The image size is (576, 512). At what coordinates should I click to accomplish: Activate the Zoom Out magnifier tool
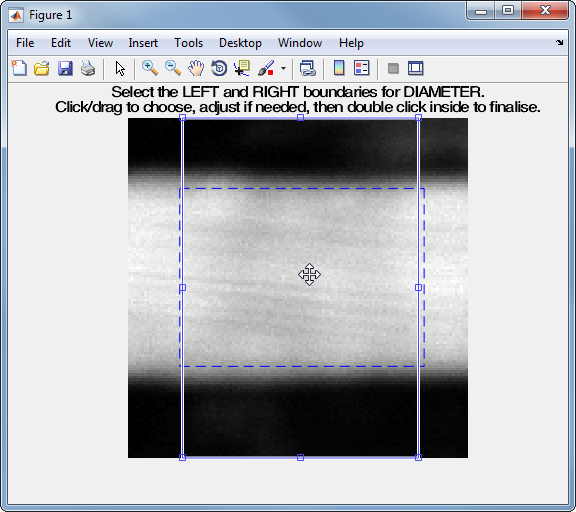pos(173,68)
